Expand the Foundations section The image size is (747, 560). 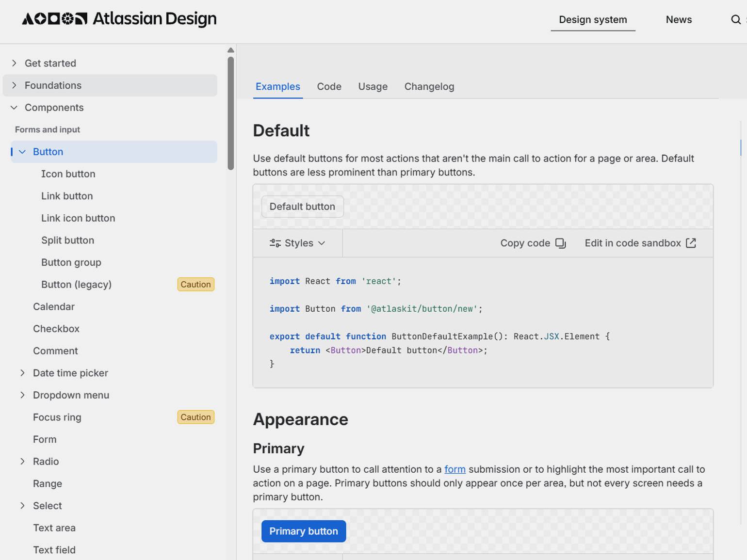[x=14, y=85]
